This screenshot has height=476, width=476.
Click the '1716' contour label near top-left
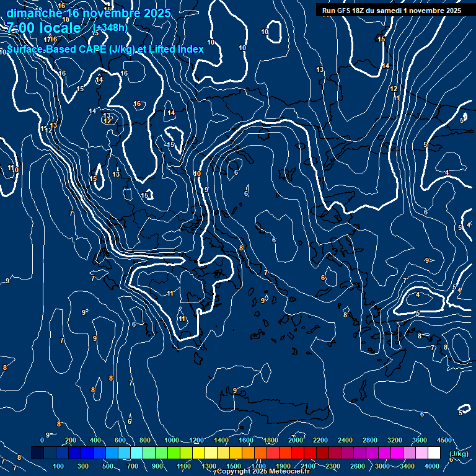click(x=50, y=40)
